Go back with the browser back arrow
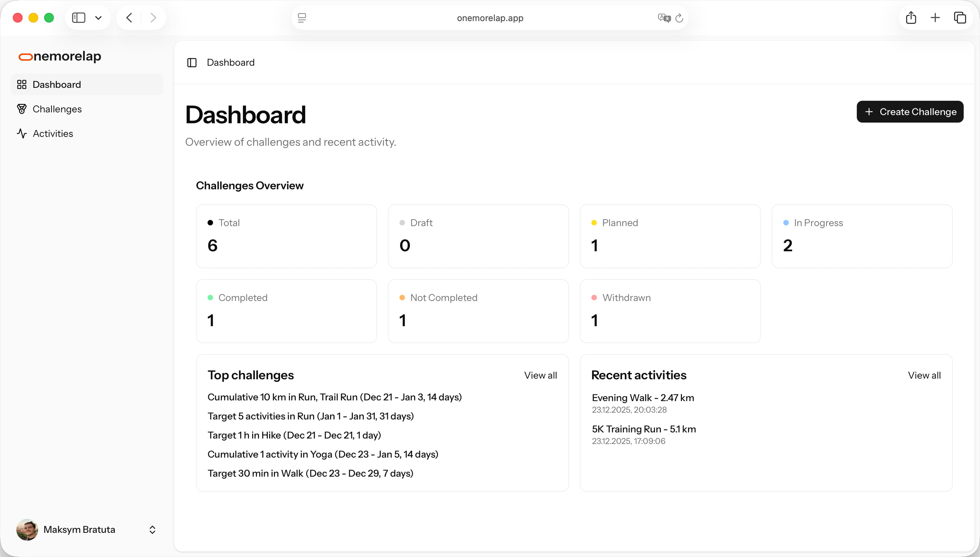 pos(129,18)
